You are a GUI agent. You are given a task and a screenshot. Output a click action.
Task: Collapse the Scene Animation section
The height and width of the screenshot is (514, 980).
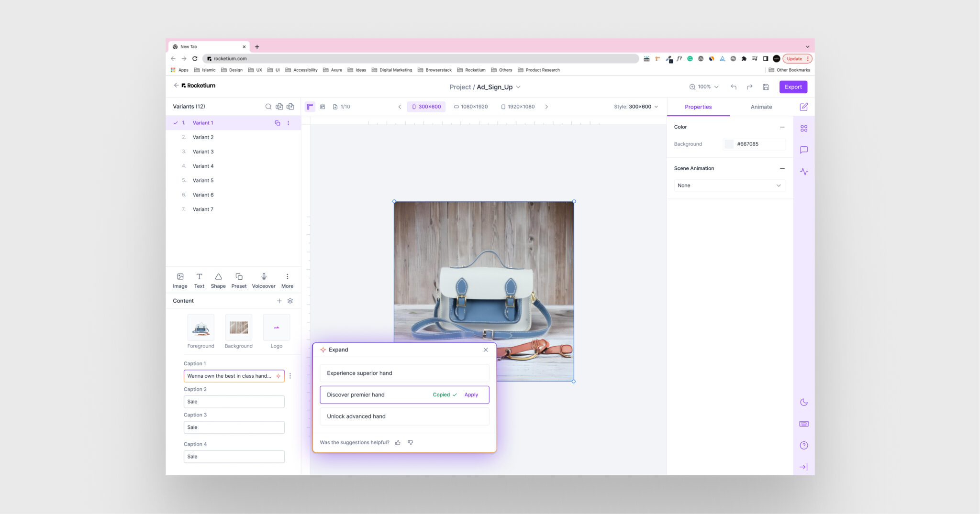pyautogui.click(x=782, y=168)
